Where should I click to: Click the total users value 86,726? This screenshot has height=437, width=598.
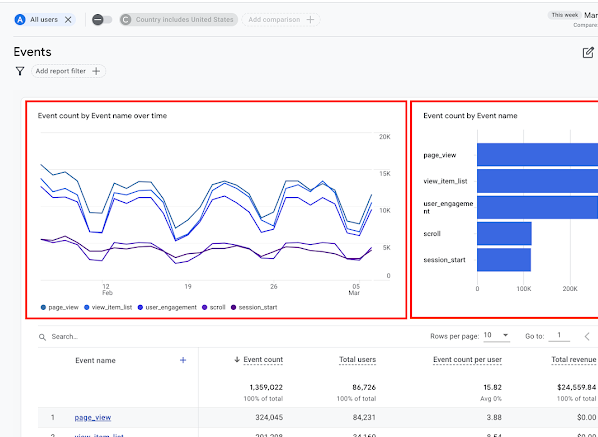click(x=364, y=387)
